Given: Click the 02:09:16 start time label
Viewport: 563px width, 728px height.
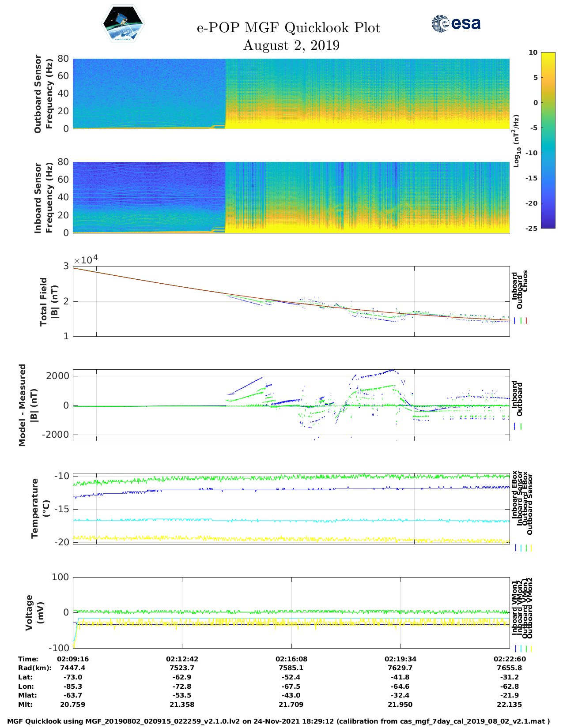Looking at the screenshot, I should point(73,659).
